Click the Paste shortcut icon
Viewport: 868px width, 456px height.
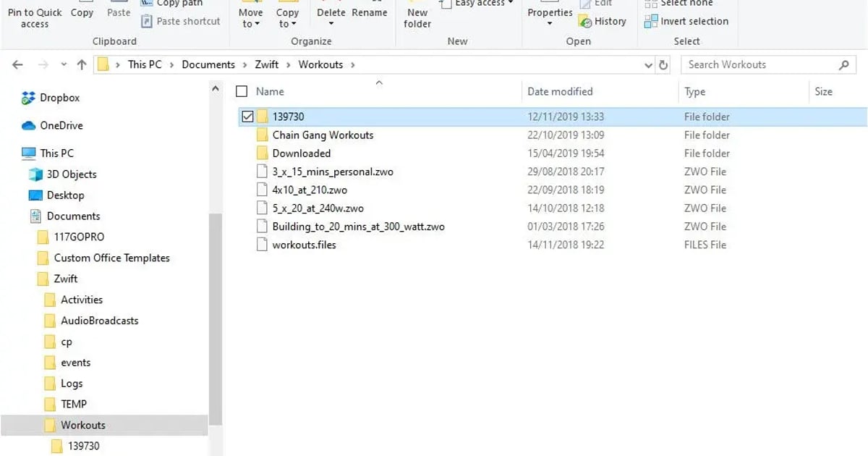click(x=148, y=22)
